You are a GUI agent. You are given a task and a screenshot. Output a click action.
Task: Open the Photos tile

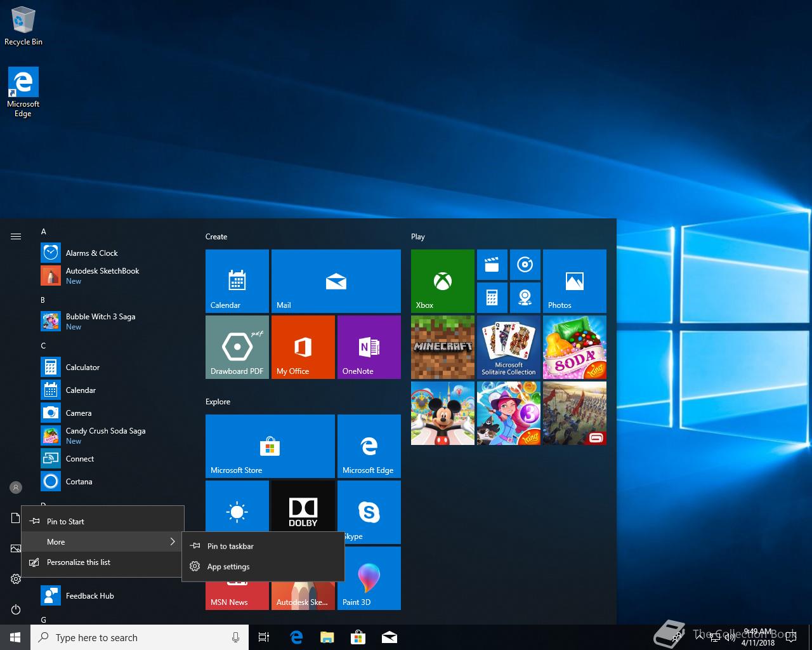tap(575, 281)
